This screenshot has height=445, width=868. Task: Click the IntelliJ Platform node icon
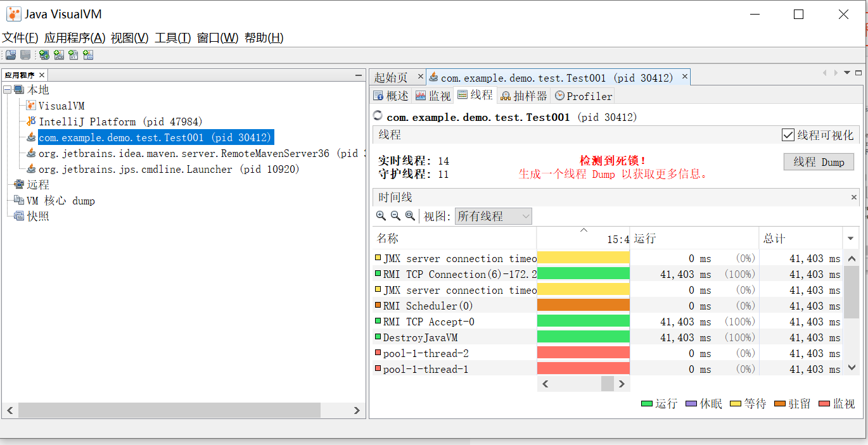[x=31, y=122]
